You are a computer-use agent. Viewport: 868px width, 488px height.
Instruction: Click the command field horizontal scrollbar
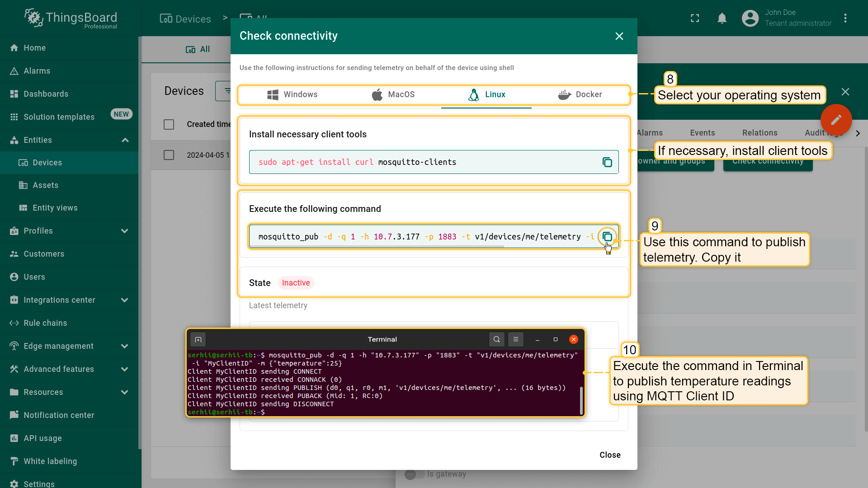(x=377, y=247)
